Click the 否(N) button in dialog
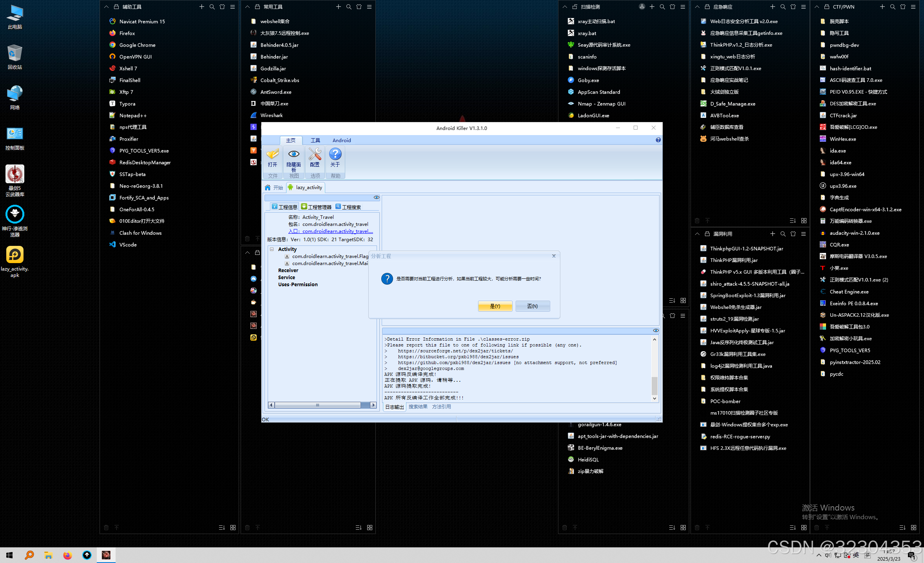 (532, 306)
